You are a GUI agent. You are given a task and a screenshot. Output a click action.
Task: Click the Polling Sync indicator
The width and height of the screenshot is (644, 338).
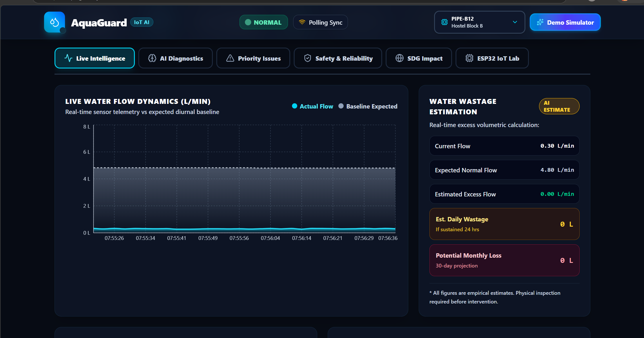(x=320, y=22)
